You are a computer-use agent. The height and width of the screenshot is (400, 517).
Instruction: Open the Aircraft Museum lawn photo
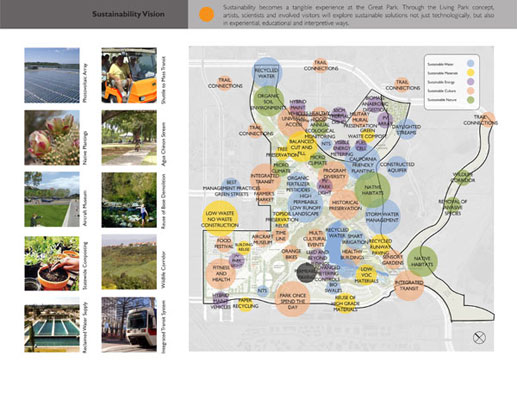click(x=52, y=199)
